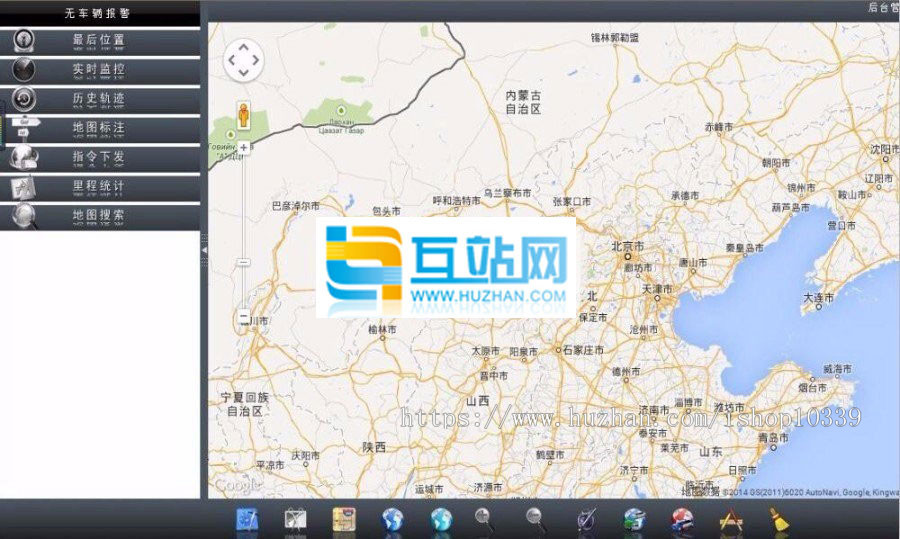Screen dimensions: 900x539
Task: Open the blue blueprint pencil dock icon
Action: (247, 519)
